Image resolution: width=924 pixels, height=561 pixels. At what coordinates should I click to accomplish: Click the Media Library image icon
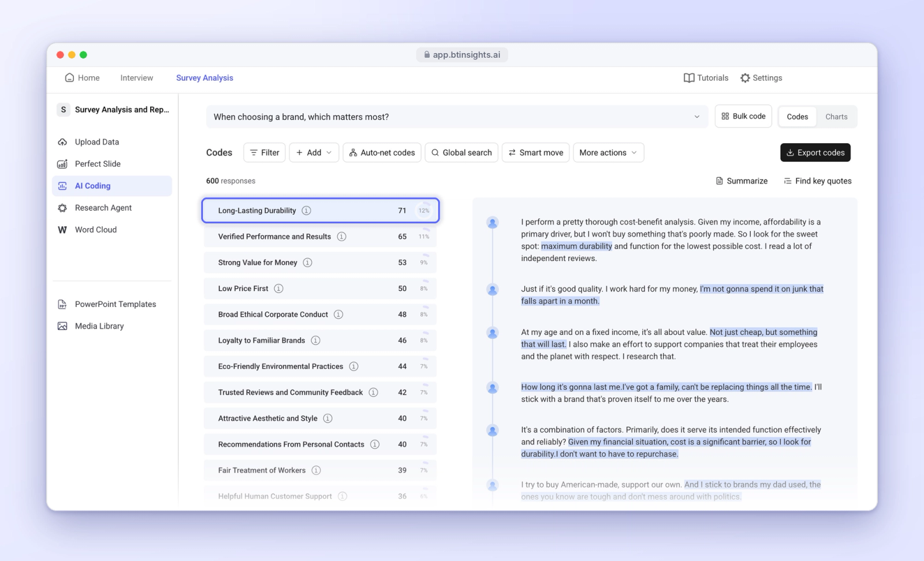click(x=62, y=326)
